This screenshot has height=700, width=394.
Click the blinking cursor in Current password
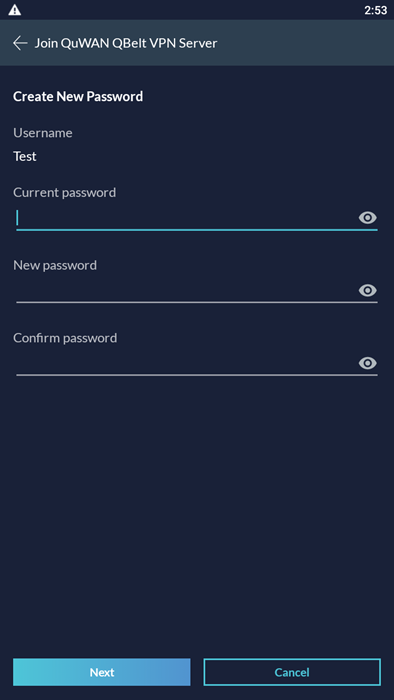click(17, 218)
